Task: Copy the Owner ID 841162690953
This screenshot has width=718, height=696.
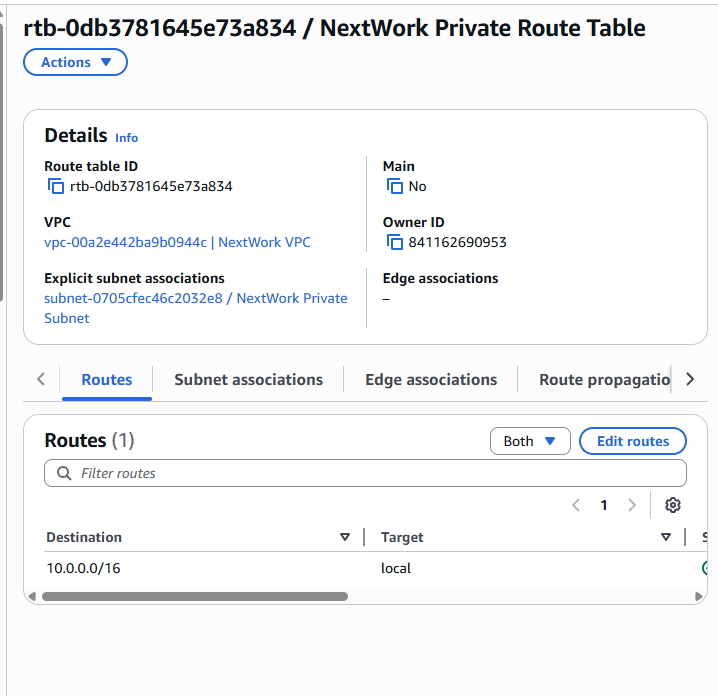Action: (395, 243)
